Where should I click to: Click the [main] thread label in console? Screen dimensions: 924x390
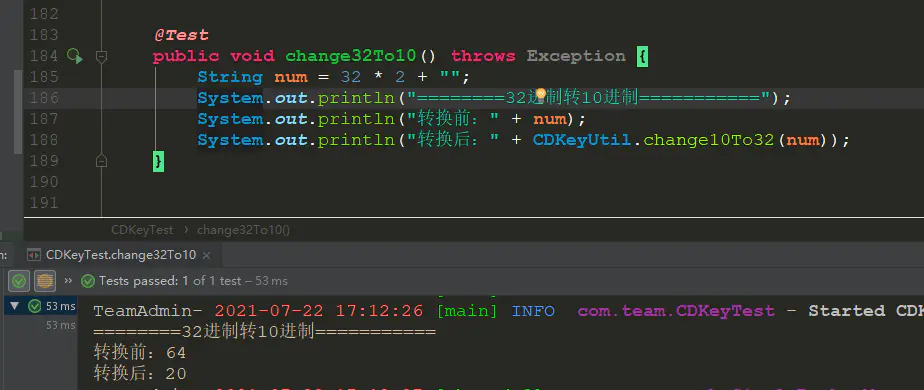point(467,310)
